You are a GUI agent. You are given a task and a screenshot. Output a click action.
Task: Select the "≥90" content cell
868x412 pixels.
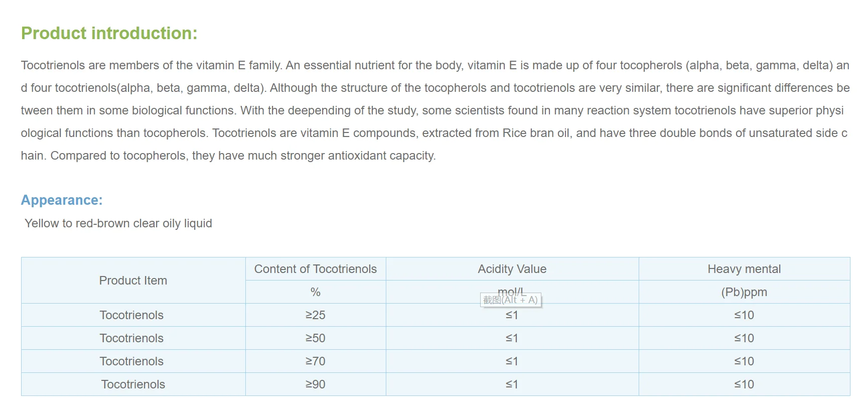coord(315,384)
